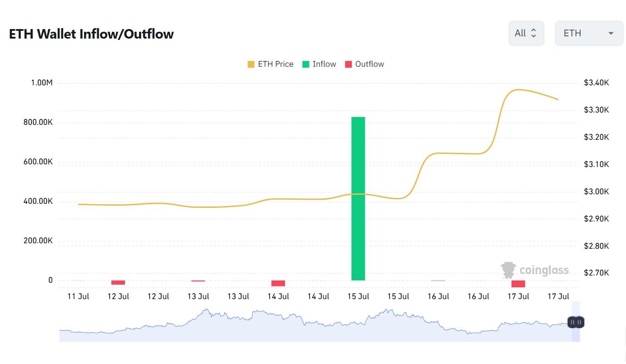Click the 200.00K left axis label
The width and height of the screenshot is (626, 364).
click(x=38, y=241)
